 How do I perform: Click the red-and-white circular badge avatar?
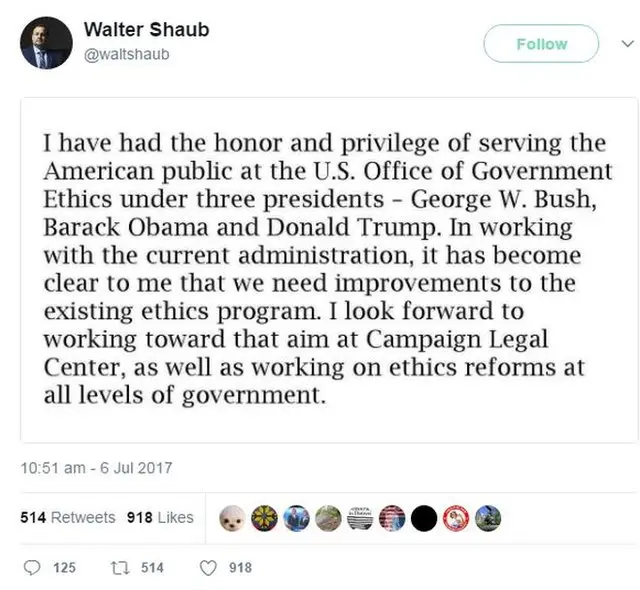click(x=456, y=517)
